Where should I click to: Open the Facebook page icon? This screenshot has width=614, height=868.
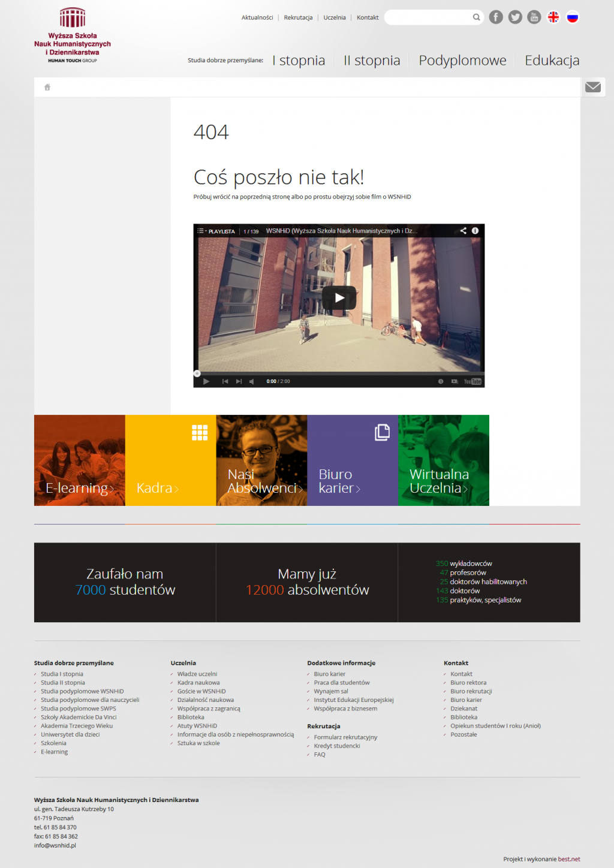(x=495, y=17)
